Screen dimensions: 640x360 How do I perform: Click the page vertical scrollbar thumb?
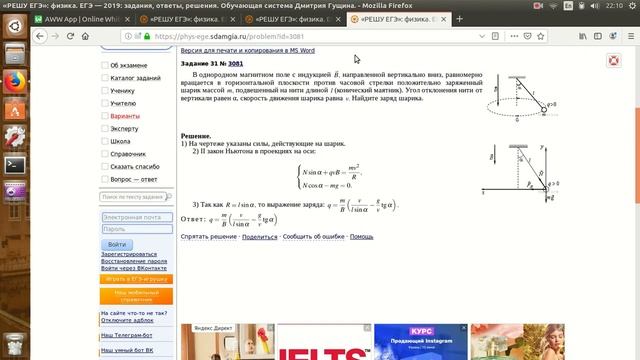pos(638,155)
